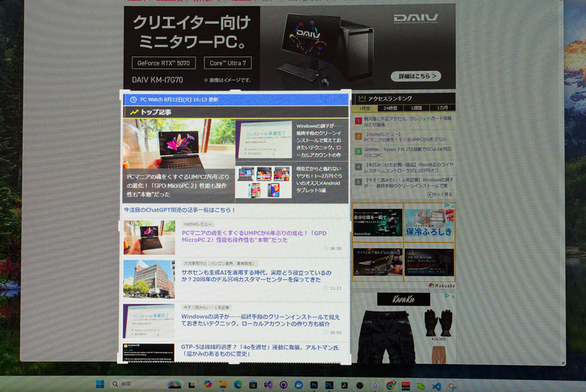
Task: Click the black gloves product in the KaraKu ad
Action: pyautogui.click(x=438, y=323)
